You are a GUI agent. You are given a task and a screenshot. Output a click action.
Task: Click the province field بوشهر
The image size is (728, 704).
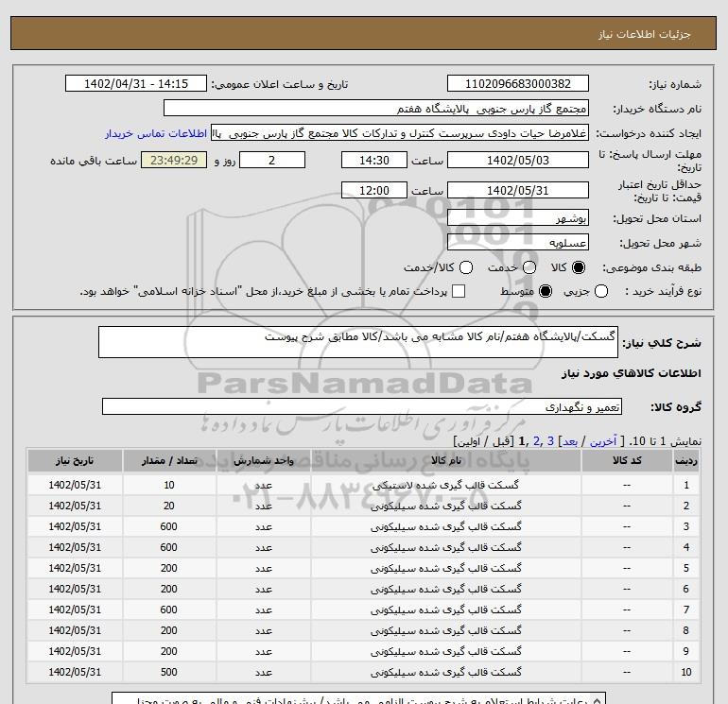(518, 217)
